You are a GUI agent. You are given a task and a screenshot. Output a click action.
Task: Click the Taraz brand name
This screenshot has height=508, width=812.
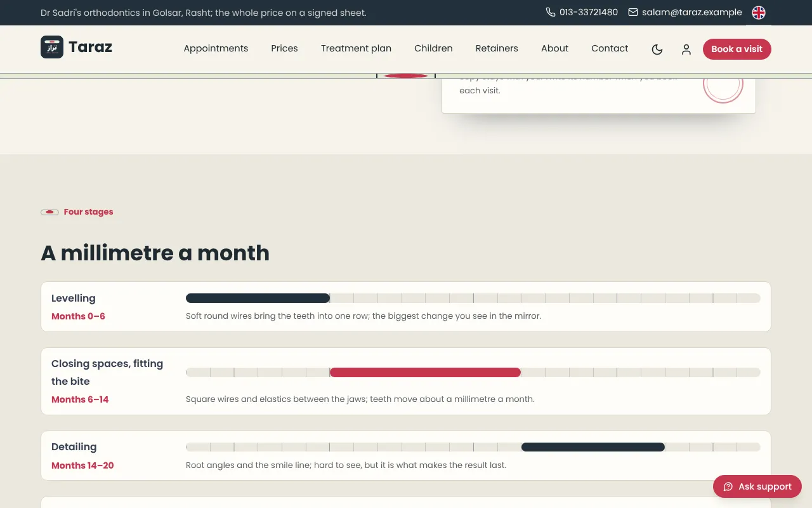click(90, 47)
